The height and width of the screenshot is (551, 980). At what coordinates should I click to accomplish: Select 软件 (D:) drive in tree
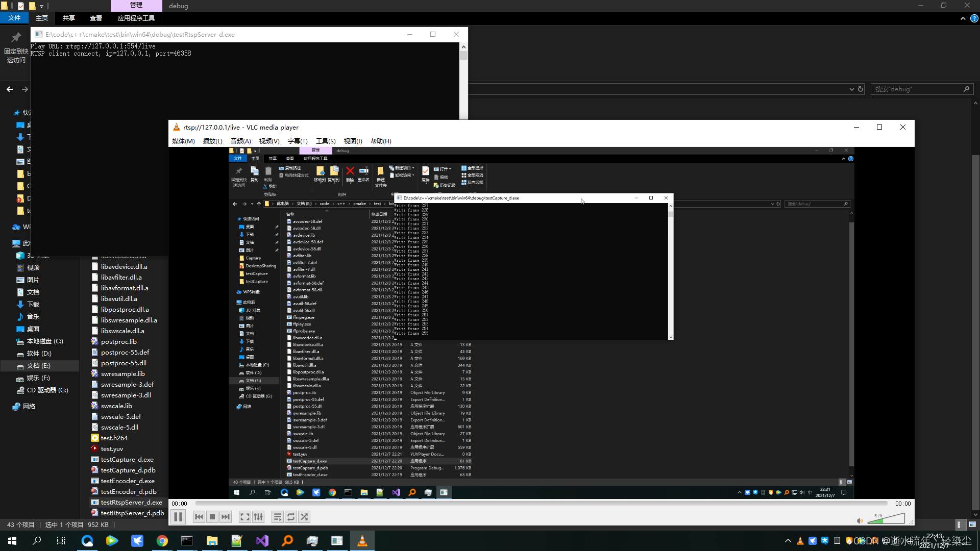pos(39,354)
